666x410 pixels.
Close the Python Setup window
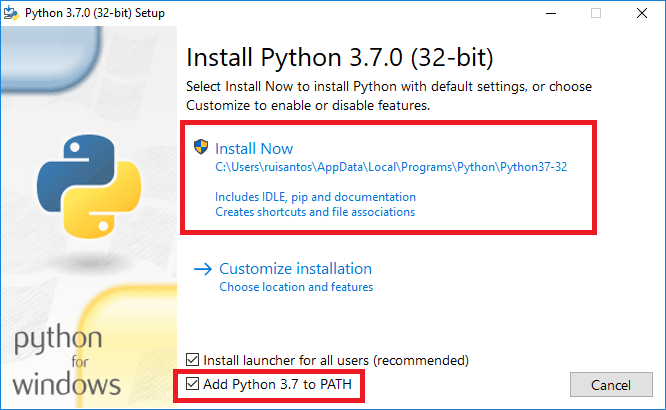641,13
